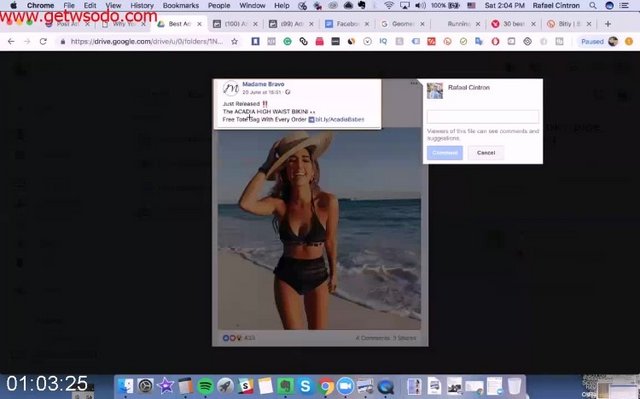Screen dimensions: 640x399
Task: Click the Madame Bravo page name
Action: pyautogui.click(x=263, y=84)
